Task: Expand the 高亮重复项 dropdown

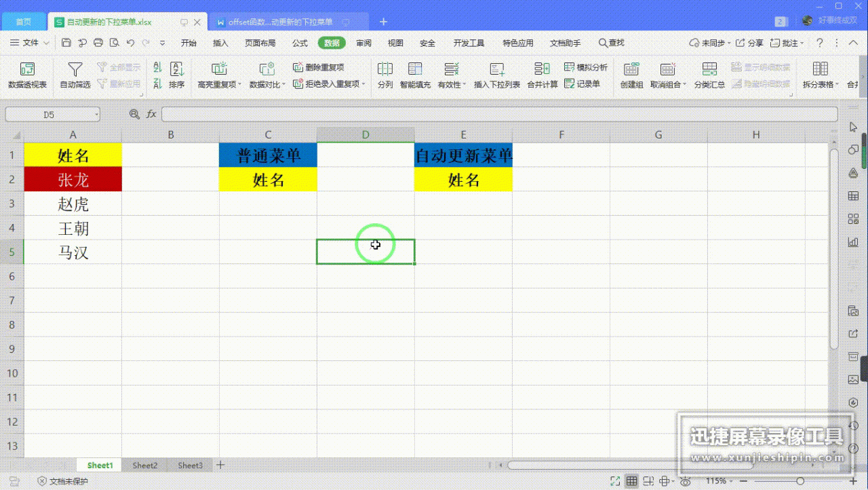Action: [240, 85]
